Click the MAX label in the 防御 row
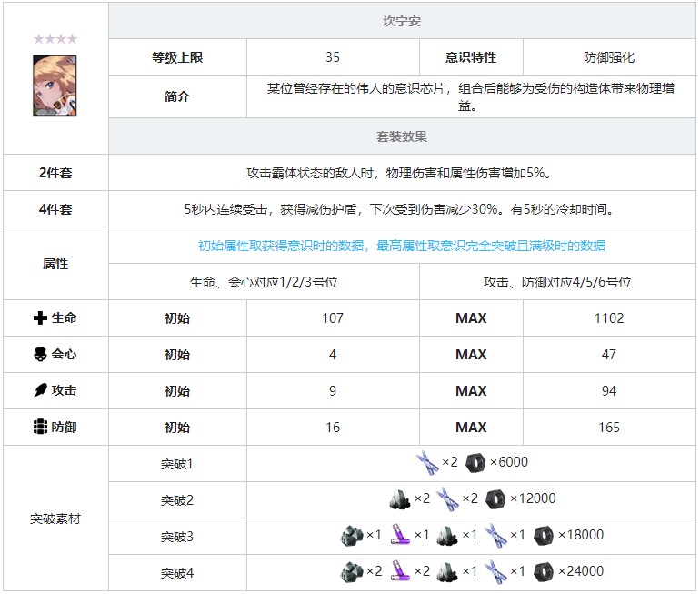The width and height of the screenshot is (700, 594). coord(471,428)
